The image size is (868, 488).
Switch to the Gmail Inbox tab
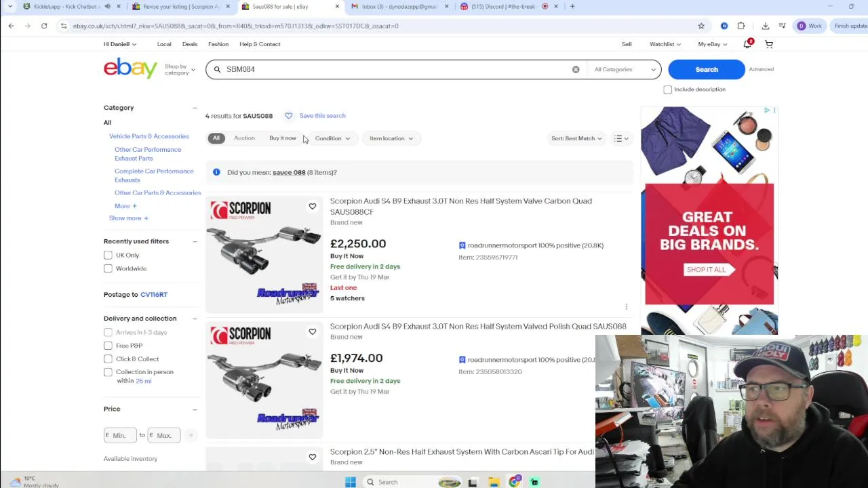point(399,6)
